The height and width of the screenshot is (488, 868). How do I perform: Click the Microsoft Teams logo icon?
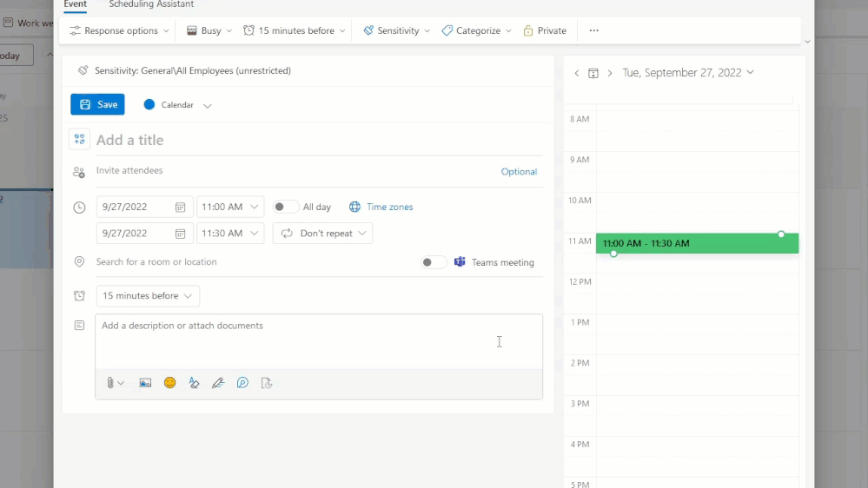[x=460, y=261]
